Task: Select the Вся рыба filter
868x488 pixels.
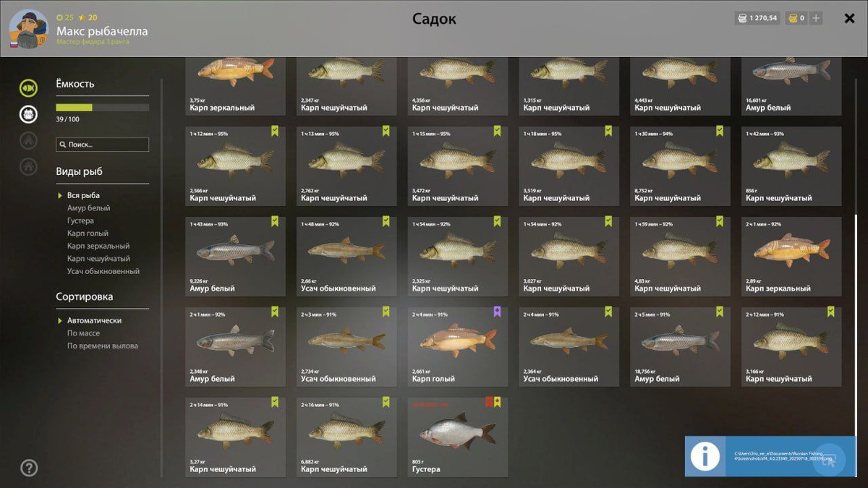Action: 83,195
